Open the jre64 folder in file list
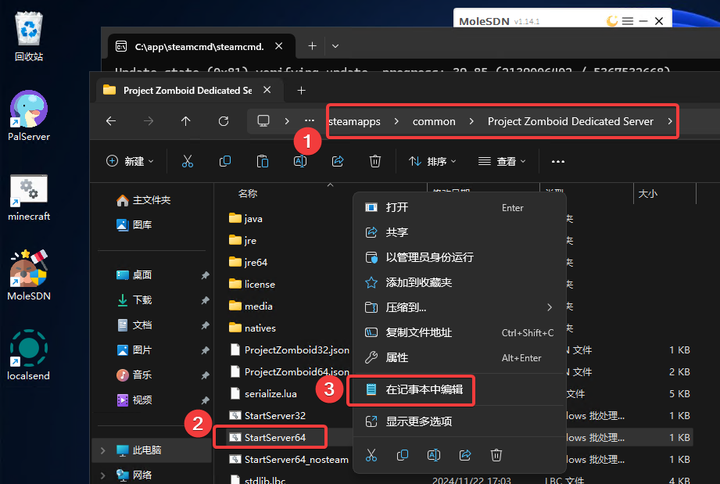 257,262
